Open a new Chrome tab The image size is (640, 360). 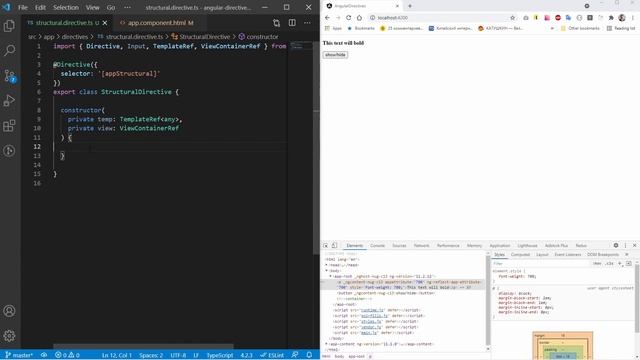coord(410,6)
